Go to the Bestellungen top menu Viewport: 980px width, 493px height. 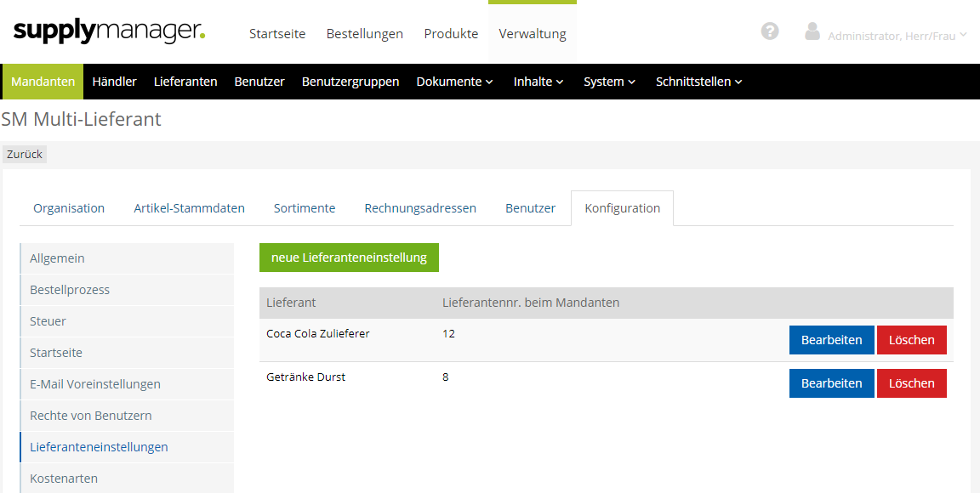point(364,34)
